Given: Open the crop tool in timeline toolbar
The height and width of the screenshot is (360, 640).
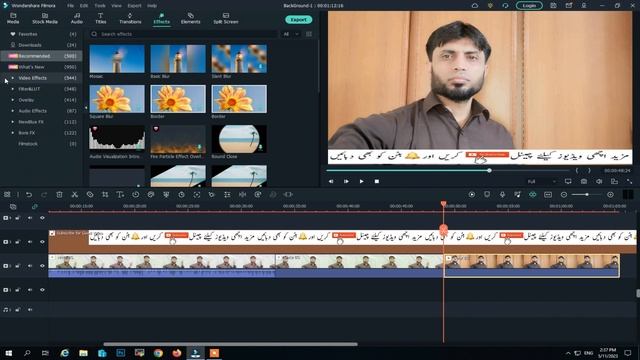Looking at the screenshot, I should coord(105,195).
